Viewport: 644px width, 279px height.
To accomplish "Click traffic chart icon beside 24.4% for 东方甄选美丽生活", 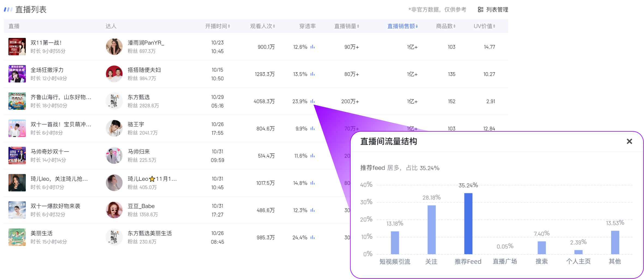I will click(312, 238).
